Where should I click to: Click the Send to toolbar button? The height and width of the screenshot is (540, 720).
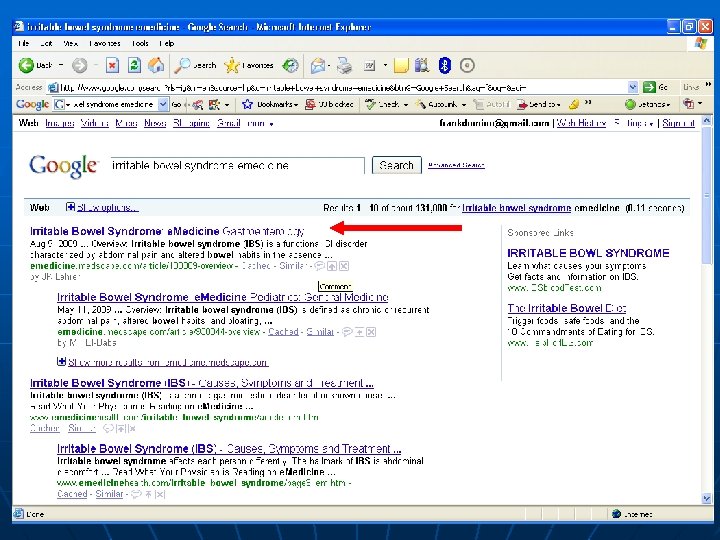coord(539,105)
